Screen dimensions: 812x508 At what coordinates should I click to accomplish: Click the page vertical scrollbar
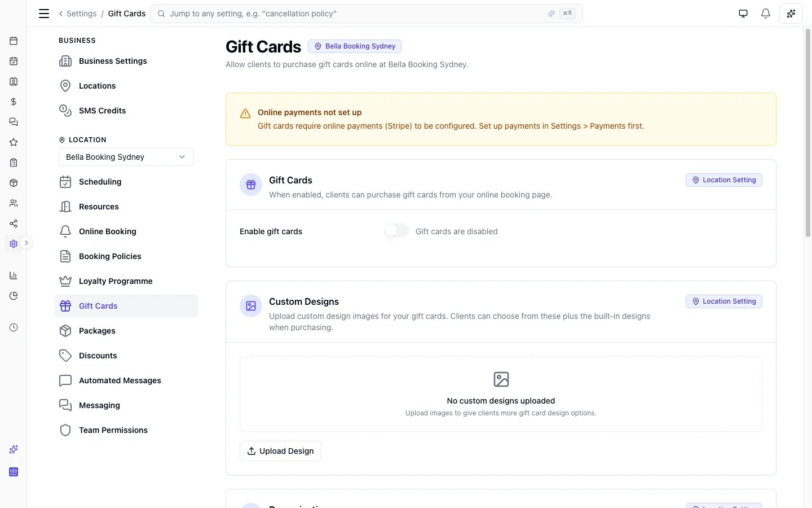pyautogui.click(x=807, y=133)
